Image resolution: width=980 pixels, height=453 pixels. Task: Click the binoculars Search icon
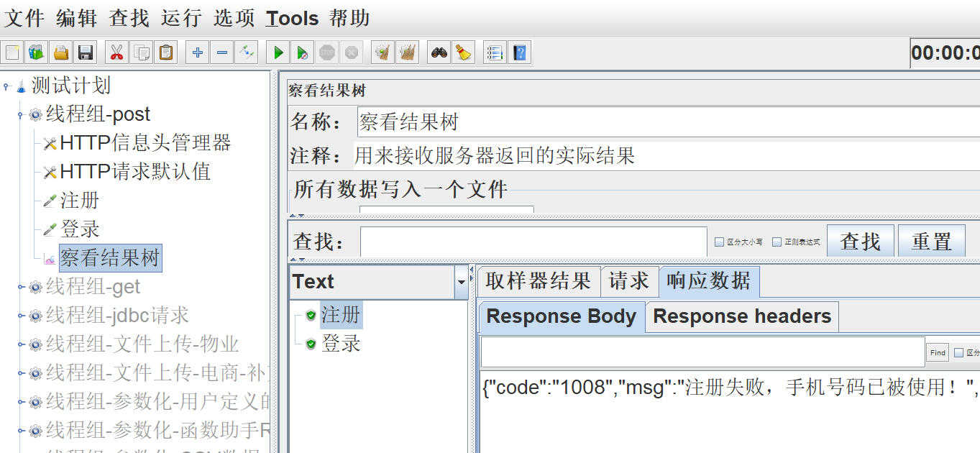click(439, 52)
